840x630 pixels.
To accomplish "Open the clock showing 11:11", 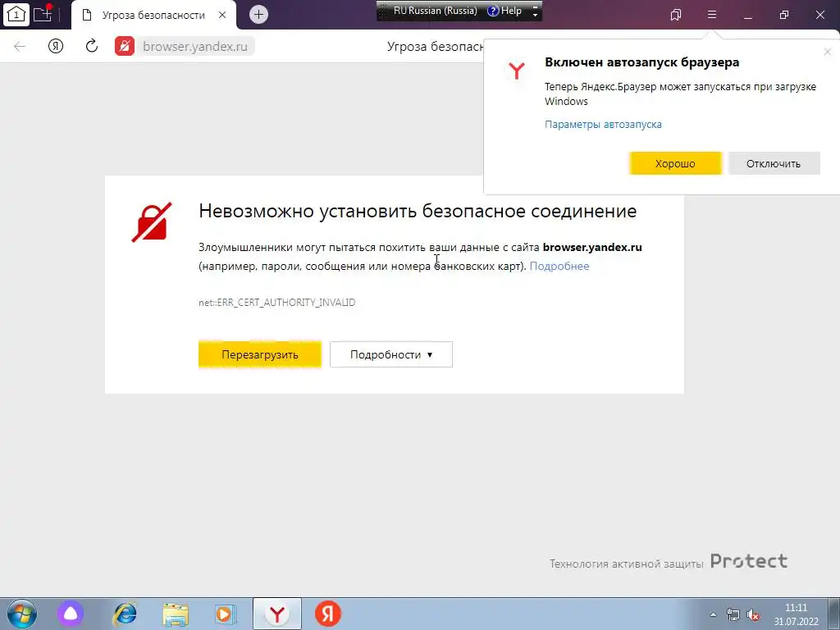I will (x=796, y=614).
